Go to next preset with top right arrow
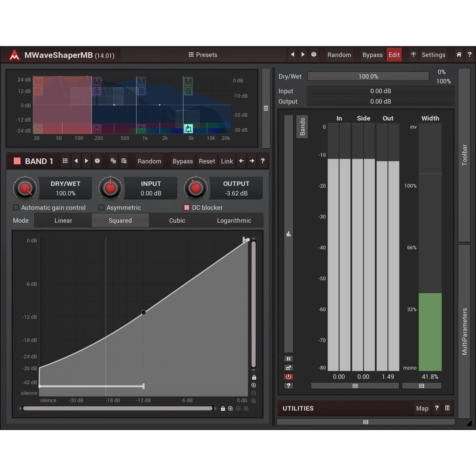The width and height of the screenshot is (476, 476). point(303,55)
